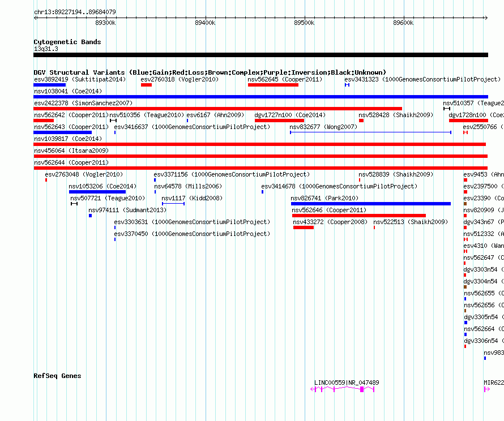Select the blue nsv826741 gain bar
Screen dimensions: 504x421
371,204
